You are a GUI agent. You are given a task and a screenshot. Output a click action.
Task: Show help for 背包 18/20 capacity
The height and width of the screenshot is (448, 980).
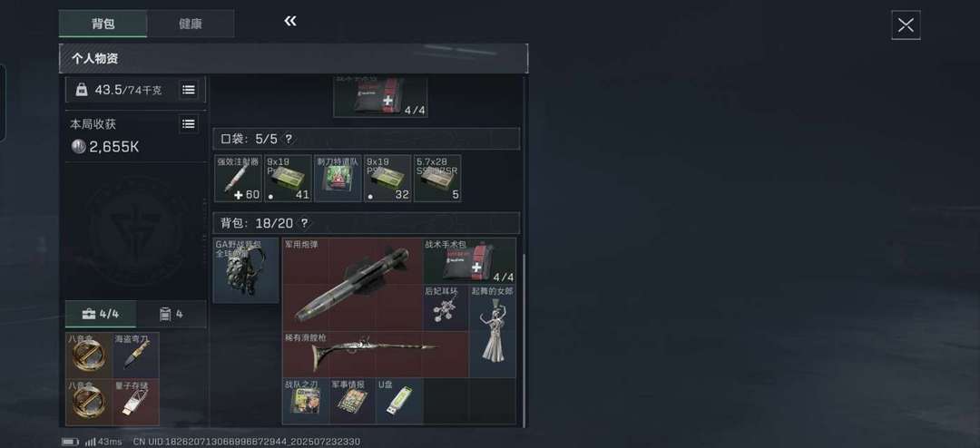pos(304,223)
